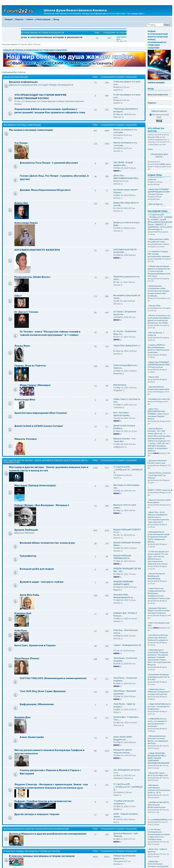Open the Билл Свит, Хранители и Гидеон forum
This screenshot has width=174, height=868.
point(35,645)
